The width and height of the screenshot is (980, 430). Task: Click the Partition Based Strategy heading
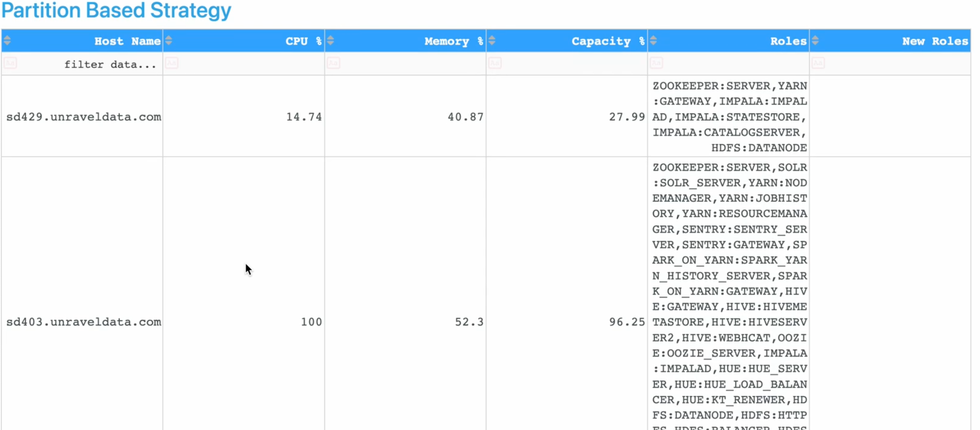[116, 11]
